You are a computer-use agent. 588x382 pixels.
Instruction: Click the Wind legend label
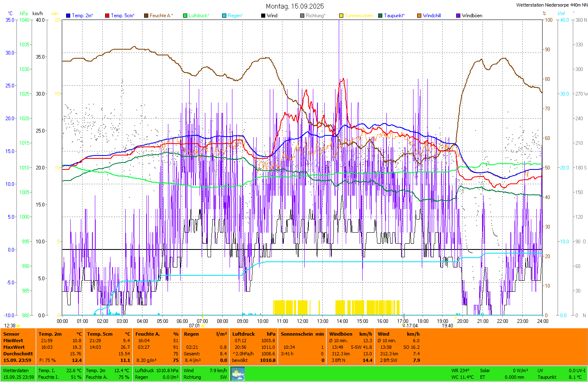[272, 16]
